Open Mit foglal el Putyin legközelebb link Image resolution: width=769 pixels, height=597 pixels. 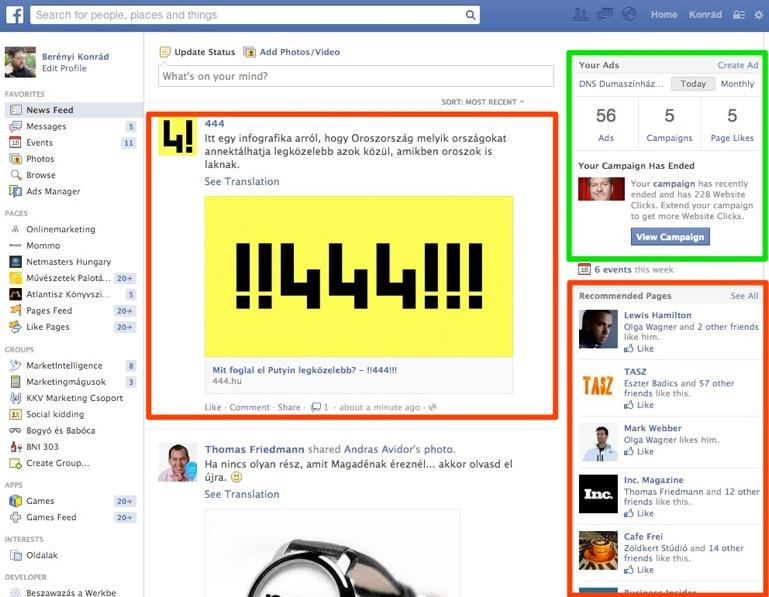tap(305, 370)
